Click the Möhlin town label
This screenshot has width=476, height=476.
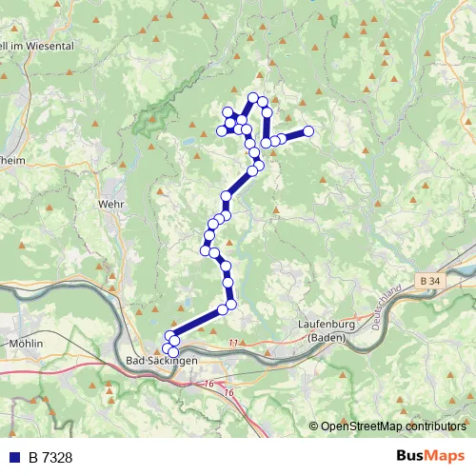(26, 344)
